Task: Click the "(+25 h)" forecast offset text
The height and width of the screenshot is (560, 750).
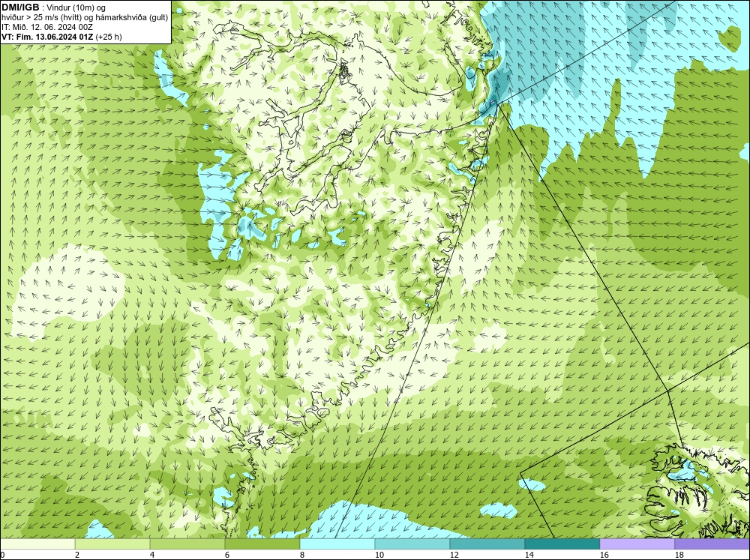Action: pos(109,37)
